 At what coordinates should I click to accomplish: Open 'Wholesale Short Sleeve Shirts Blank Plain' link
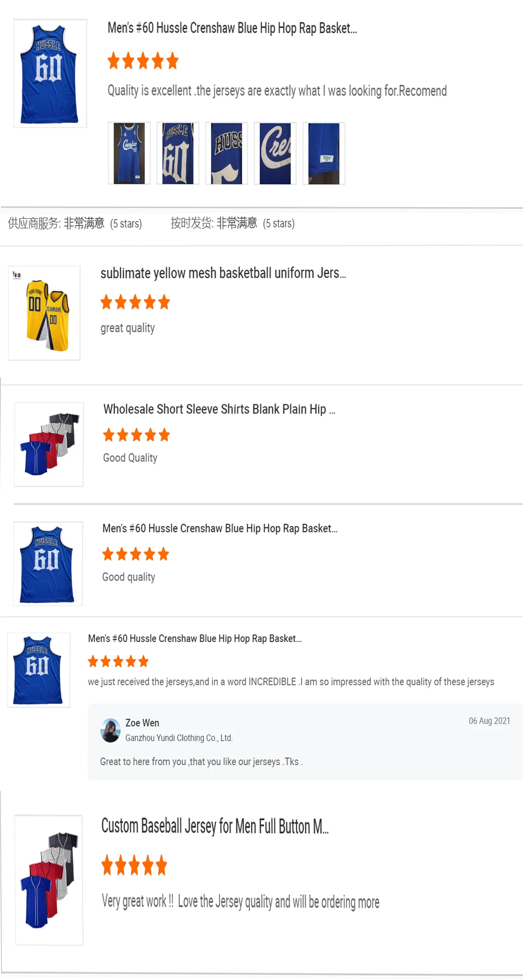point(219,409)
